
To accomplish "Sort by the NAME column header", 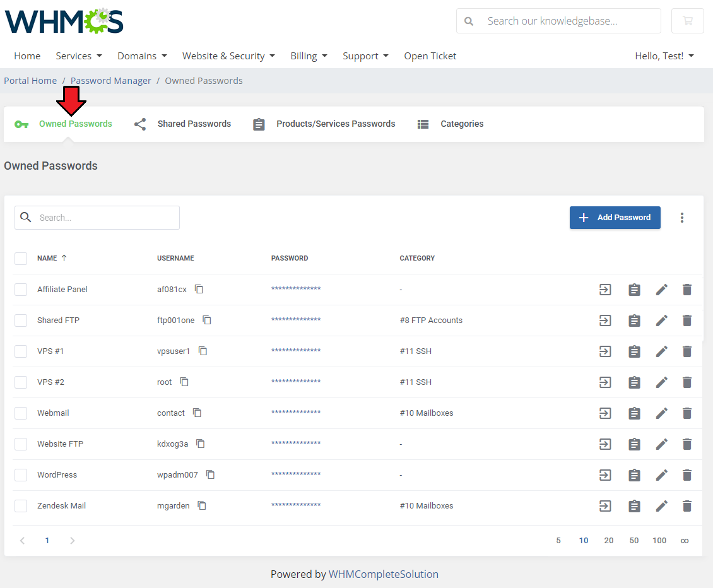I will pos(52,258).
